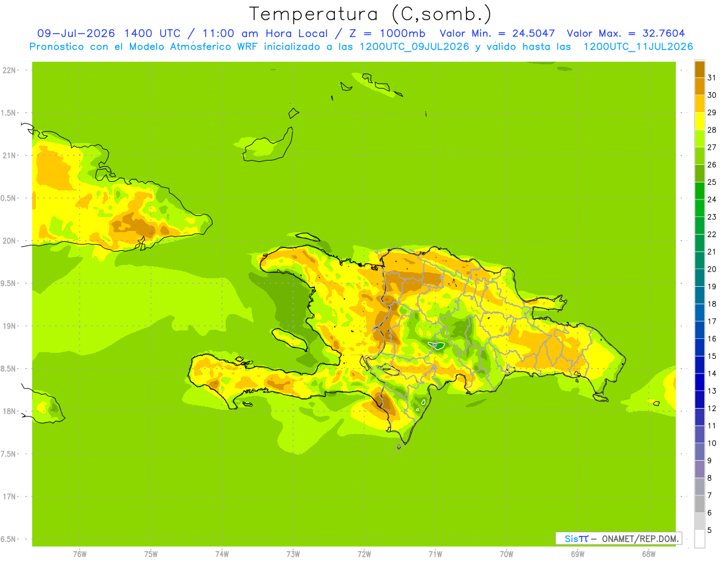Pick the blue swatch between 15 and 16
Image resolution: width=728 pixels, height=562 pixels.
[x=699, y=347]
